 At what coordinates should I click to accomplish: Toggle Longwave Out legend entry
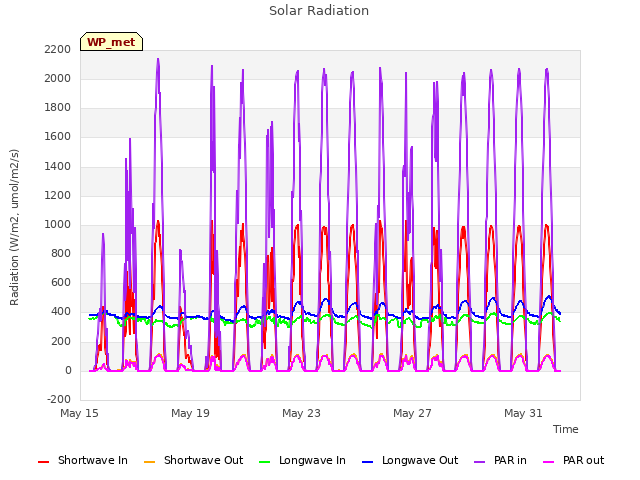[x=410, y=460]
